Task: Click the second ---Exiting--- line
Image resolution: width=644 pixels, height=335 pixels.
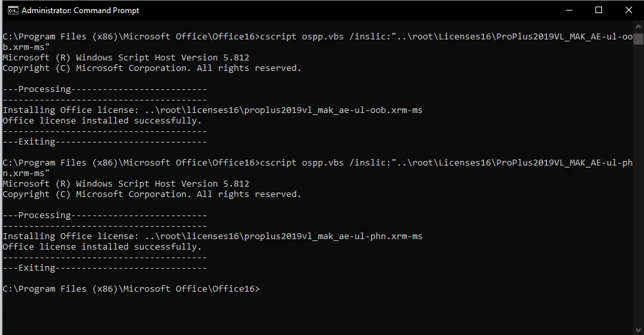Action: tap(105, 268)
